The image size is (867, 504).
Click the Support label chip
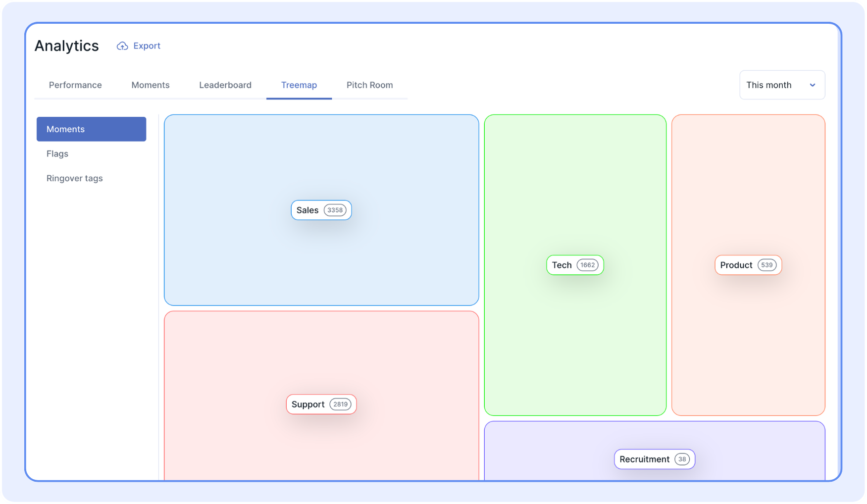[308, 404]
